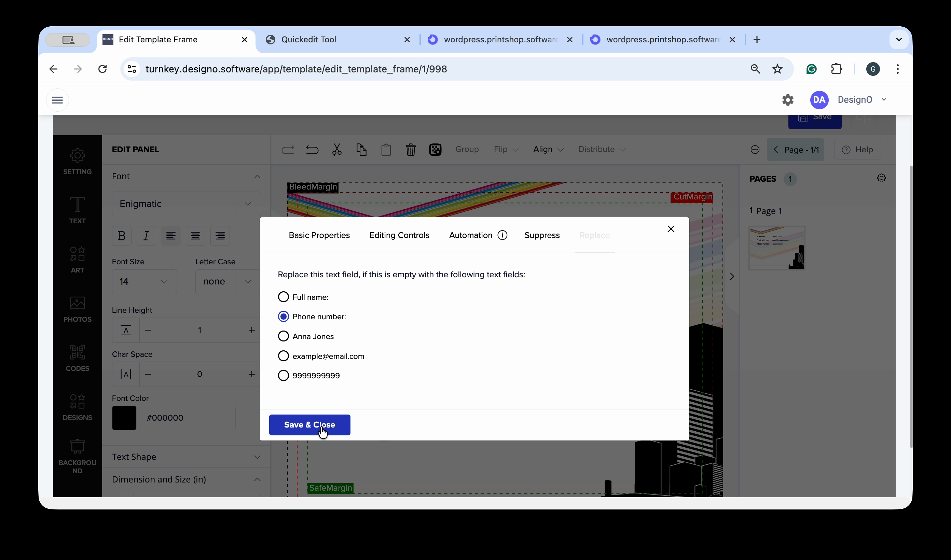Click the Automation info icon

coord(502,235)
